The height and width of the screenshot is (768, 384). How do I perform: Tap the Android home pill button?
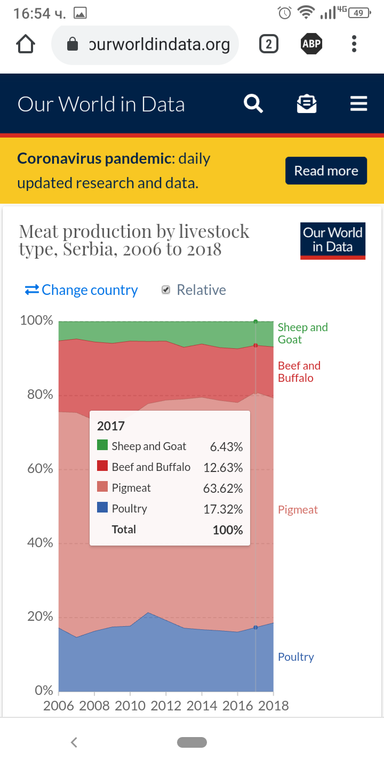[x=192, y=743]
